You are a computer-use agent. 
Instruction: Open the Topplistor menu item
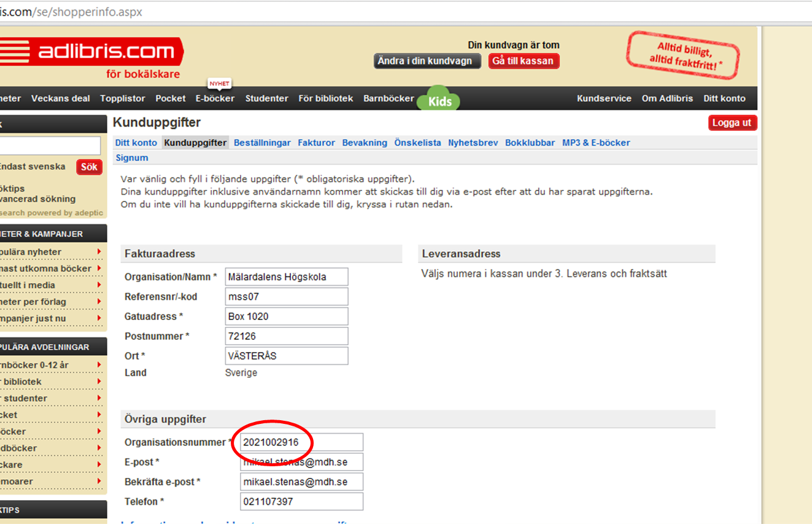click(x=123, y=98)
